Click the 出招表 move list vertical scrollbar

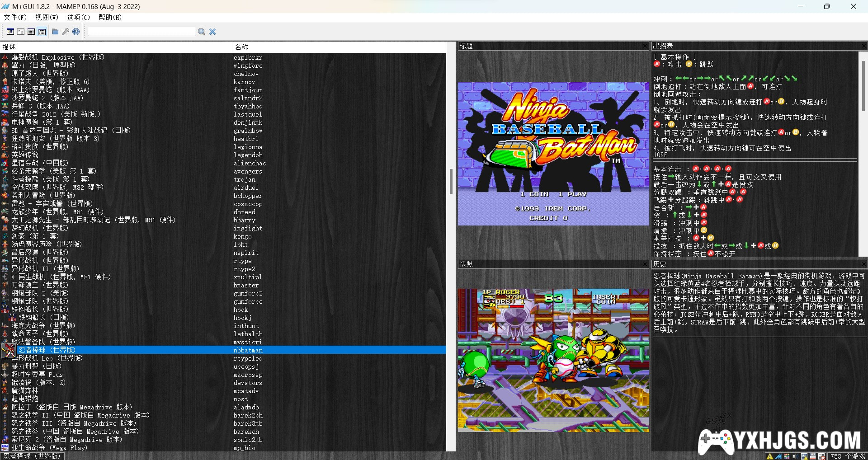863,86
